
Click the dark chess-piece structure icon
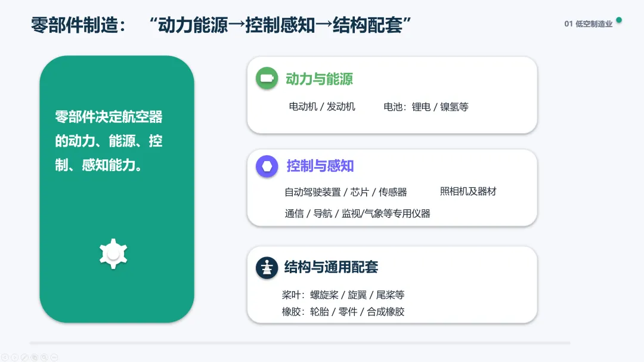[267, 268]
